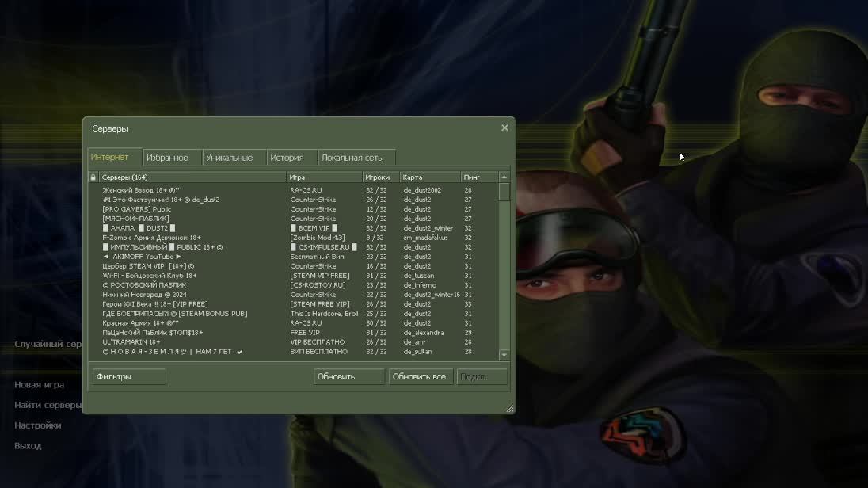This screenshot has width=868, height=488.
Task: Sort by Игроки column header
Action: click(x=381, y=177)
